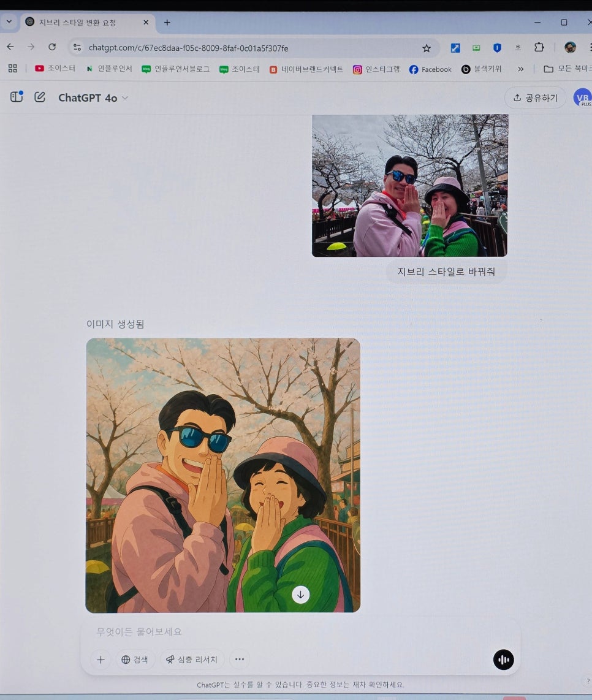The width and height of the screenshot is (592, 700).
Task: Open the Bitwarden shield extension icon
Action: [x=497, y=48]
